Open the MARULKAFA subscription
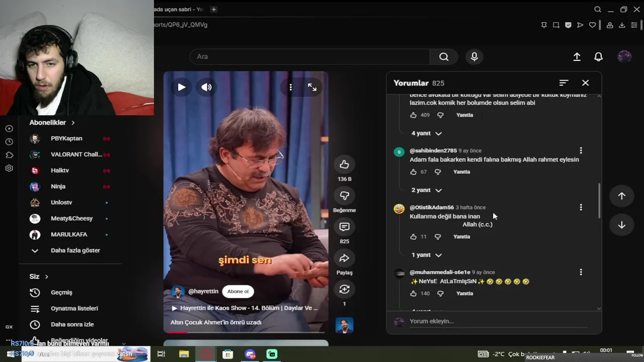This screenshot has width=644, height=362. (70, 235)
